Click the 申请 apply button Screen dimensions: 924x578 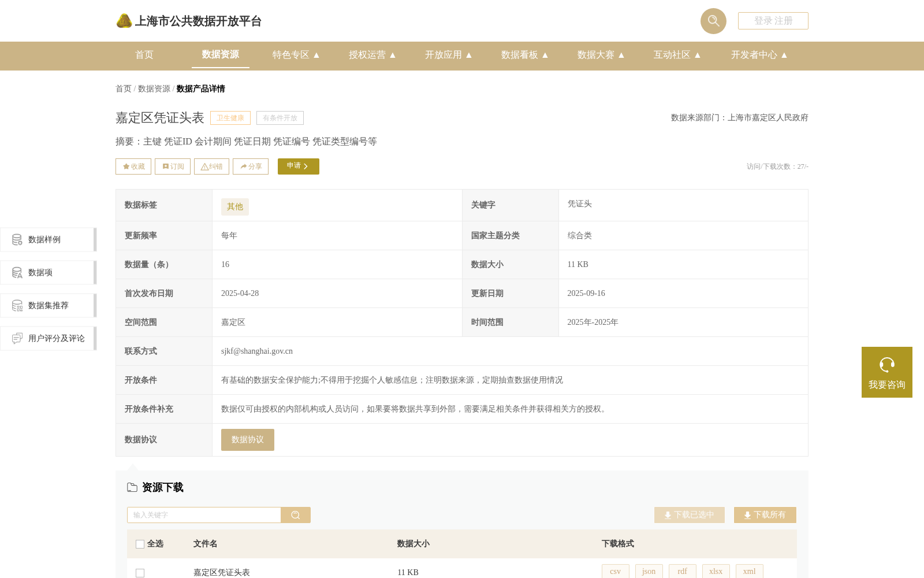[x=299, y=166]
